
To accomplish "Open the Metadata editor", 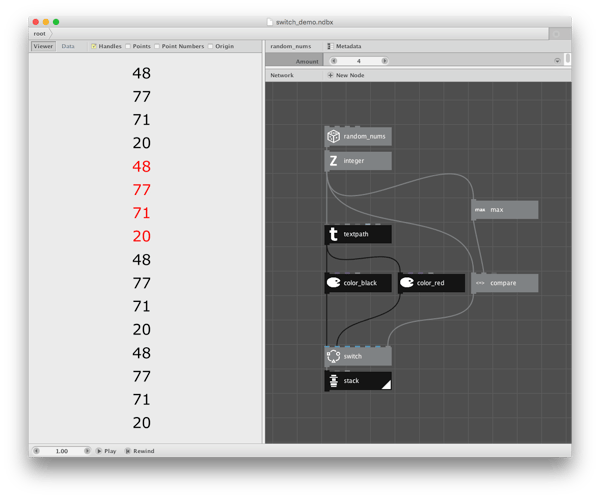I will pyautogui.click(x=344, y=46).
